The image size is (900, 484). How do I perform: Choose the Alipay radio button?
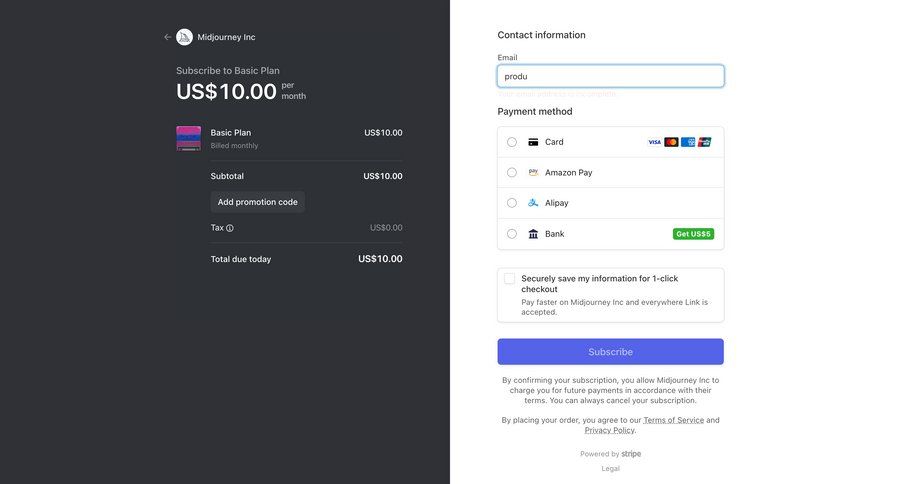512,203
